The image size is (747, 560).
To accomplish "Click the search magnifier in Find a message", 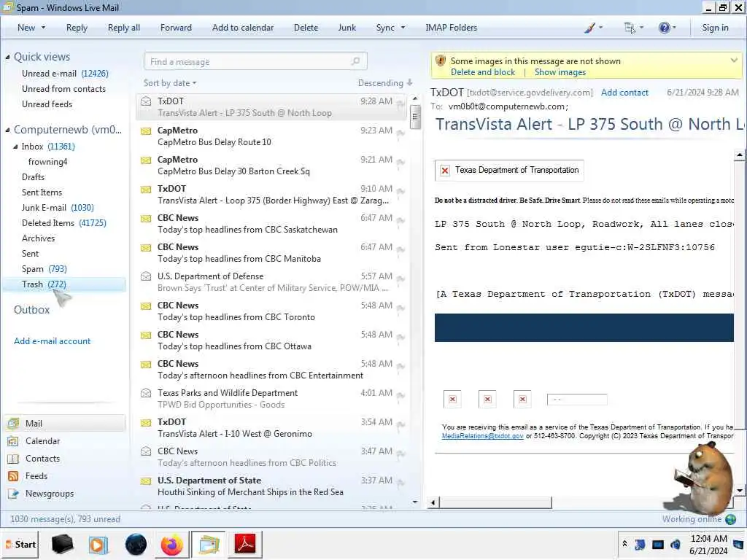I will click(x=355, y=61).
